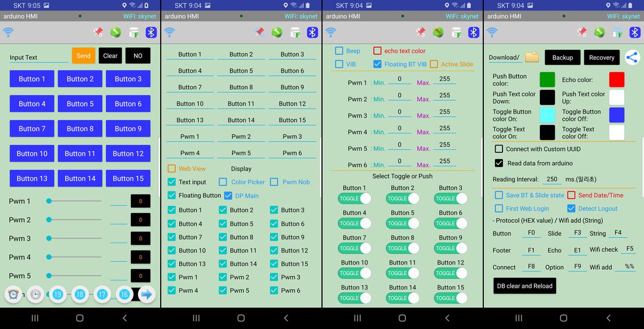Tap the floating button numbered 17

pos(103,294)
